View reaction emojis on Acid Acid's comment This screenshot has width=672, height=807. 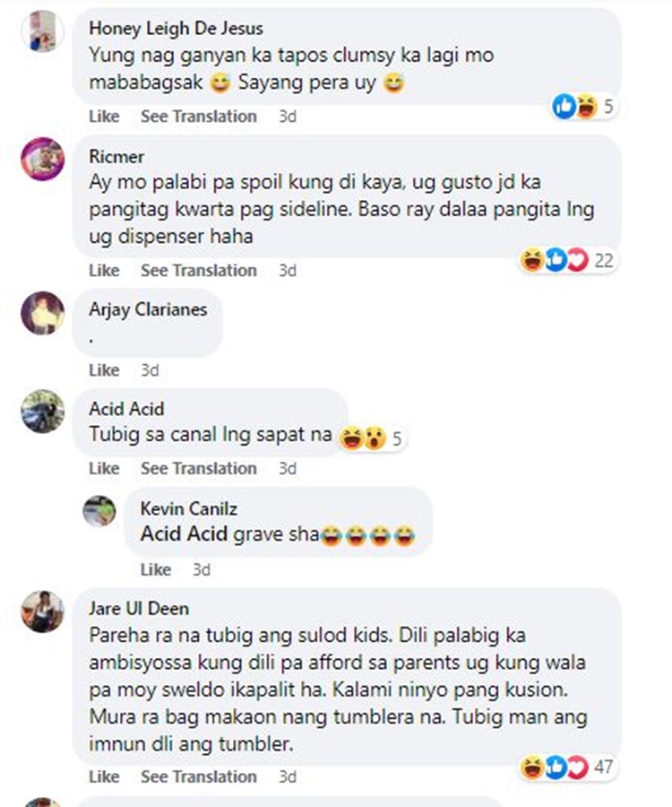pyautogui.click(x=371, y=438)
